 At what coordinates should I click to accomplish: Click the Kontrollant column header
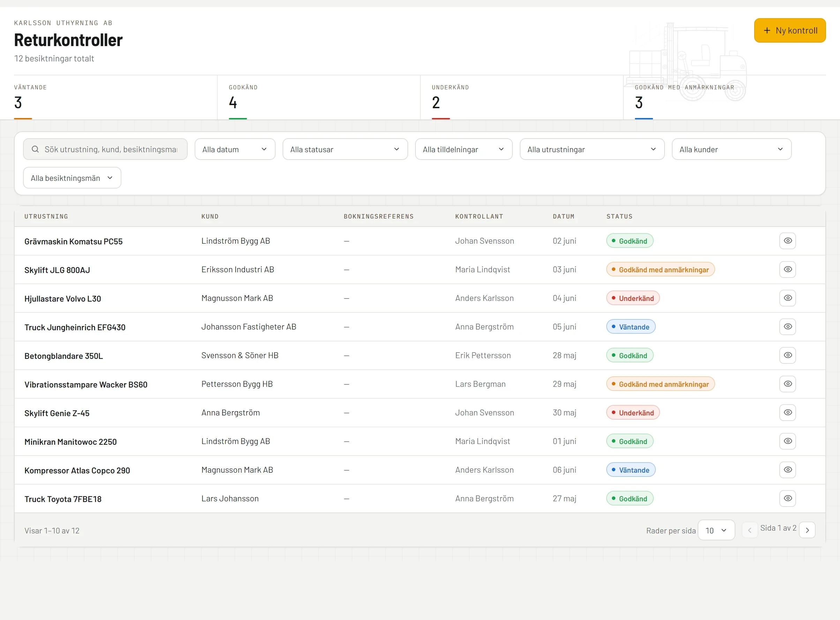(479, 216)
